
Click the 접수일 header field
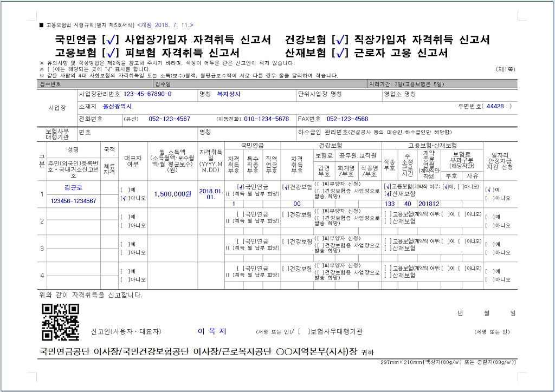pos(260,84)
